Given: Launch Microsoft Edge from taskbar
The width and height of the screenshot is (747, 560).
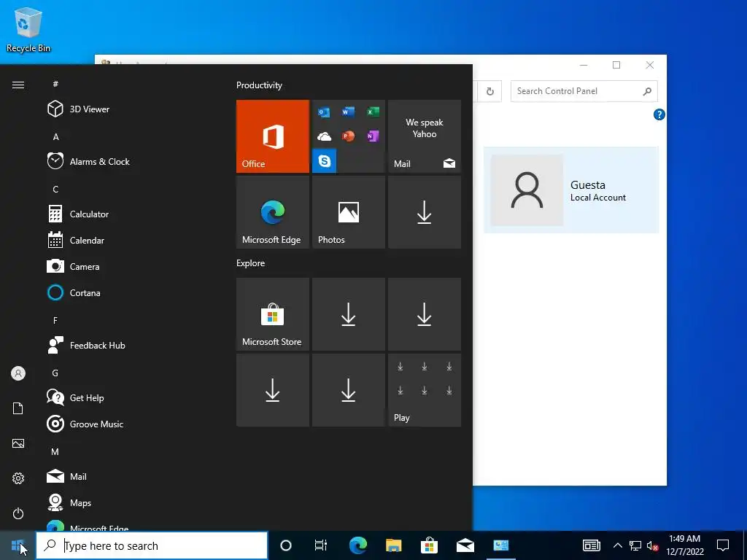Looking at the screenshot, I should [357, 545].
